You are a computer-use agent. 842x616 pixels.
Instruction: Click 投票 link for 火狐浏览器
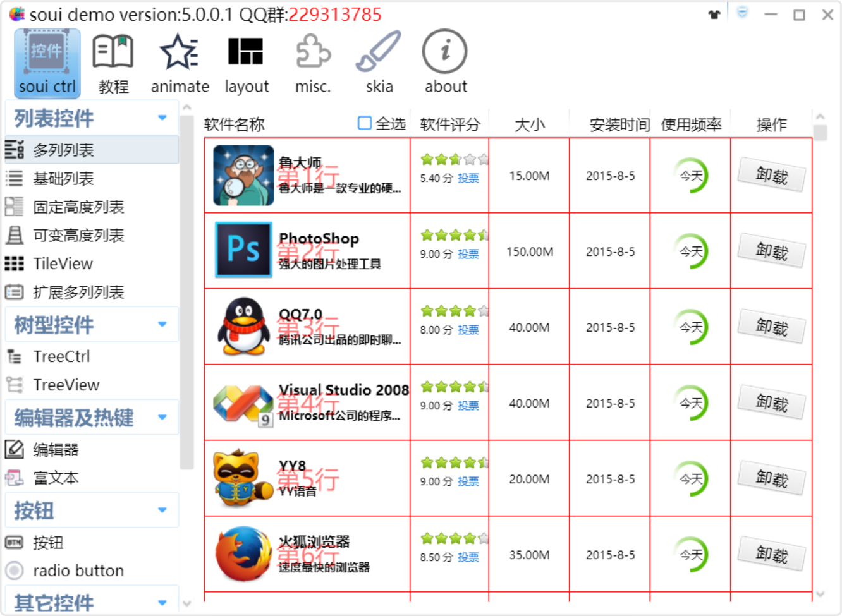[x=468, y=557]
